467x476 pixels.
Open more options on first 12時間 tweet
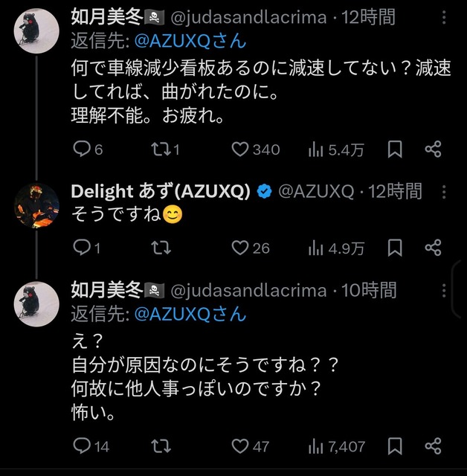[x=444, y=17]
